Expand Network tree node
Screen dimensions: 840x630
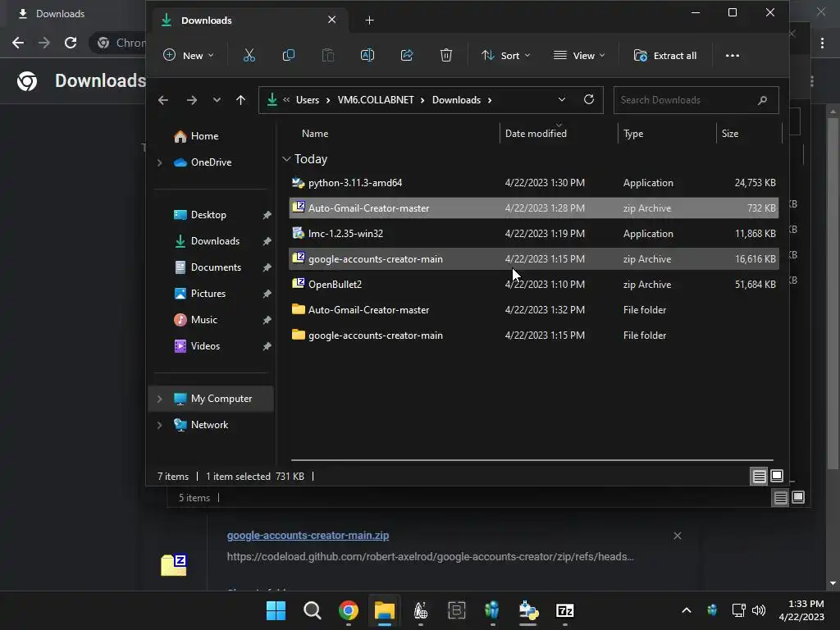tap(160, 425)
